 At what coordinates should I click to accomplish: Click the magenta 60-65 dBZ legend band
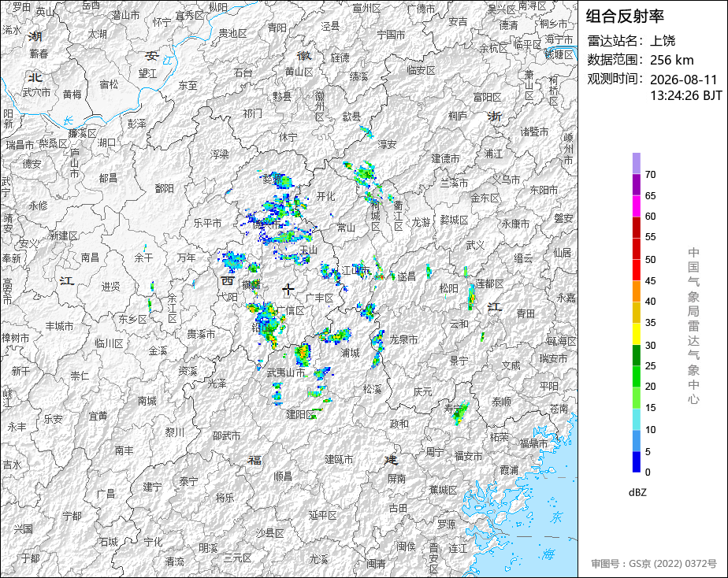coord(636,206)
